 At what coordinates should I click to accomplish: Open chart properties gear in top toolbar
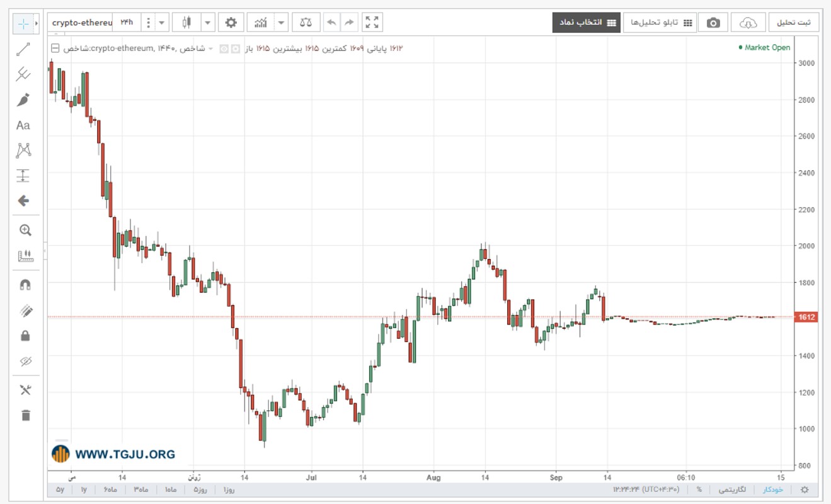[231, 23]
